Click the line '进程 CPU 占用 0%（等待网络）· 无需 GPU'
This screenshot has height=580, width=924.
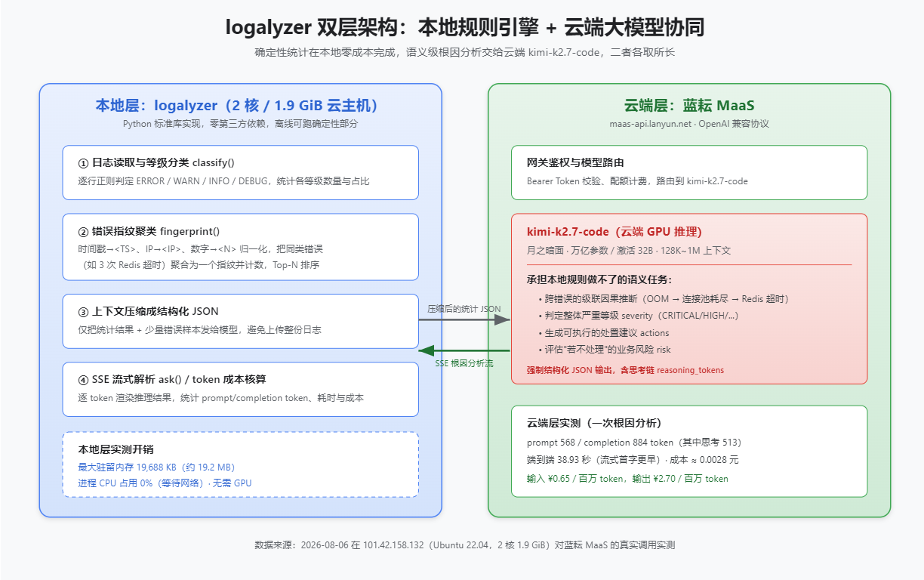165,483
